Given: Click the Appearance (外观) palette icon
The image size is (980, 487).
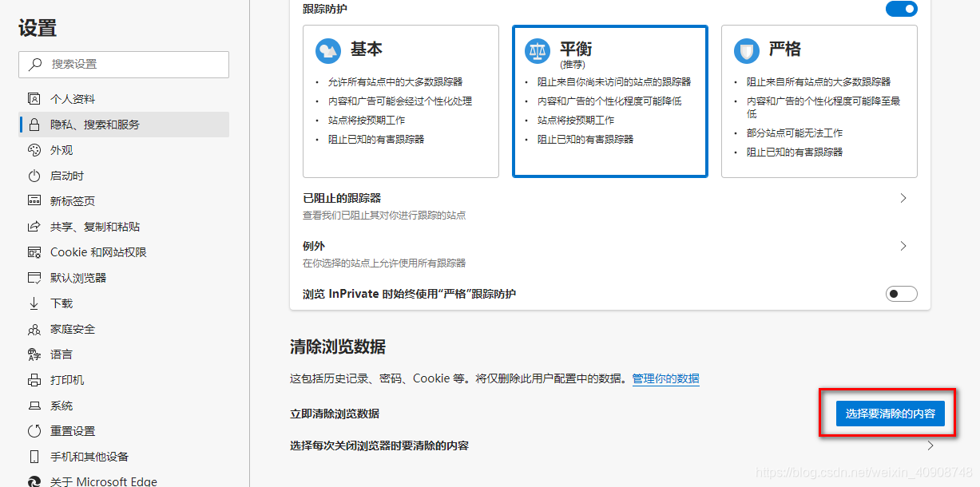Looking at the screenshot, I should [34, 150].
